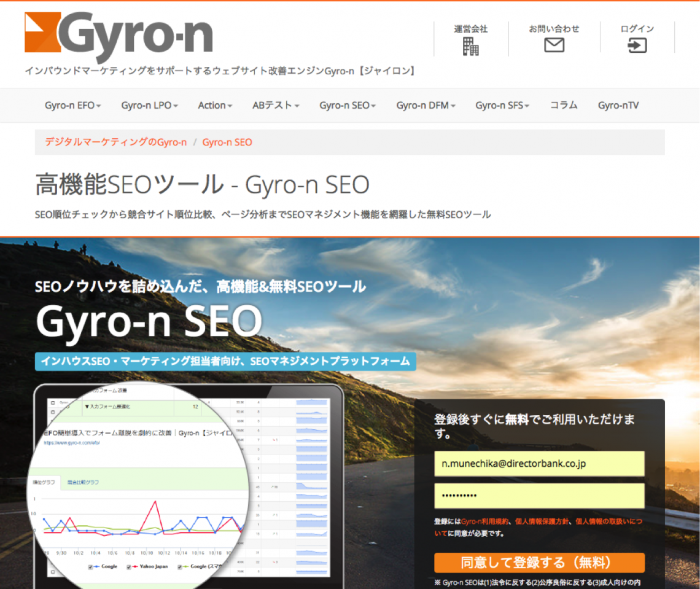The height and width of the screenshot is (589, 700).
Task: Open the Action dropdown menu
Action: tap(215, 106)
